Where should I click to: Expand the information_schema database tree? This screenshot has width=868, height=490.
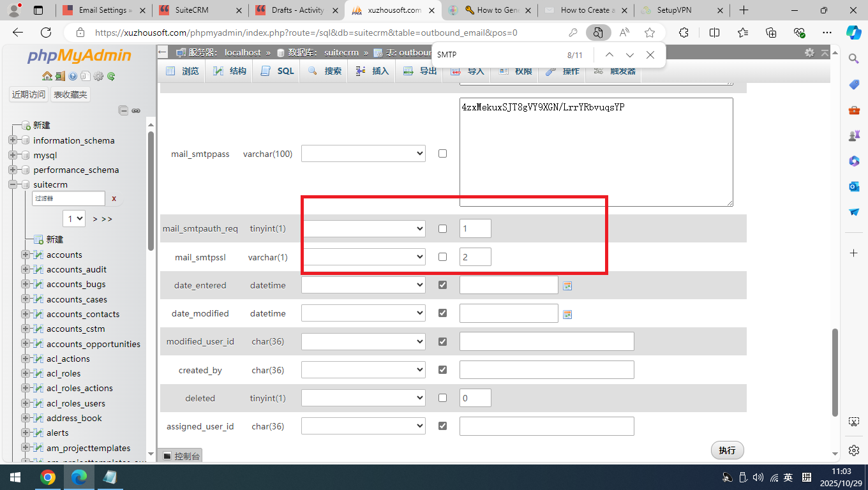pyautogui.click(x=13, y=140)
